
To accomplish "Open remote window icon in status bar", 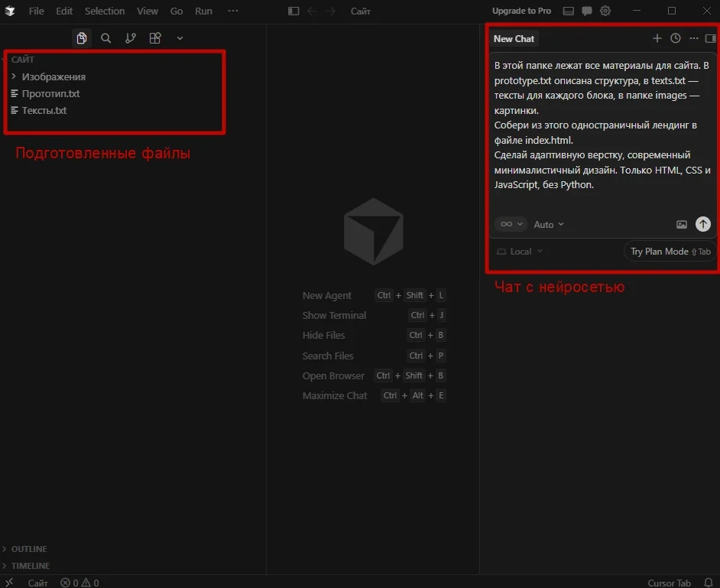I will [9, 583].
